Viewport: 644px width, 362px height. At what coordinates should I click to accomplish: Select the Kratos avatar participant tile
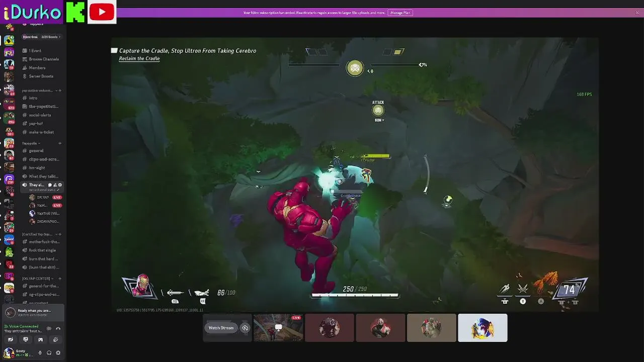tap(380, 328)
